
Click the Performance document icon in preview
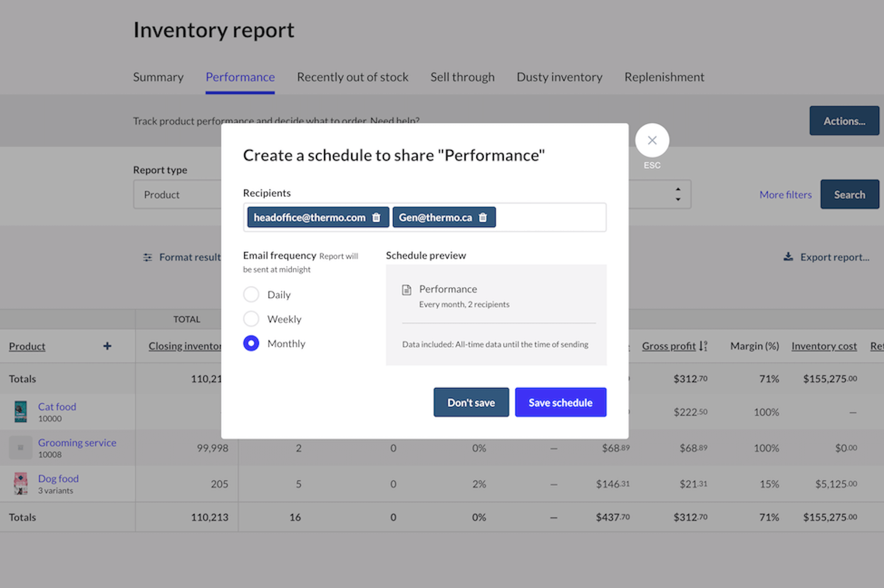[407, 290]
